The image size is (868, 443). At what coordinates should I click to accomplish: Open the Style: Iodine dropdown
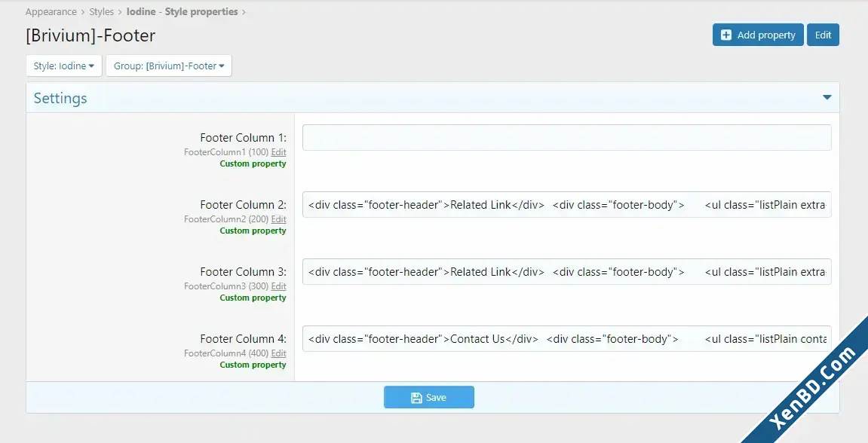pos(64,66)
